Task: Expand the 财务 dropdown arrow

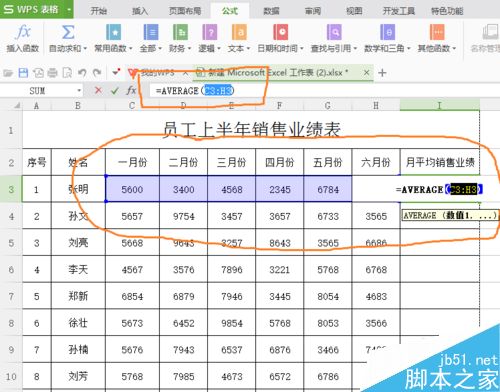Action: pos(189,49)
